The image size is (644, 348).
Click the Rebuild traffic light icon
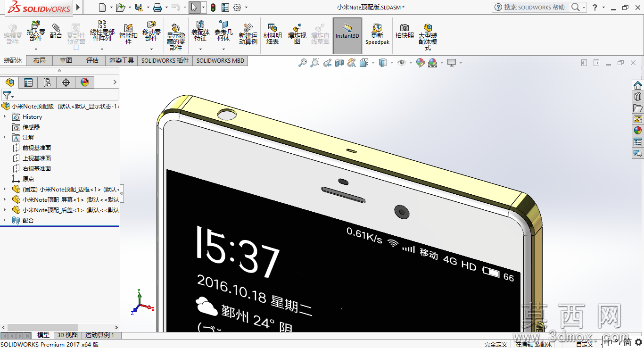213,7
